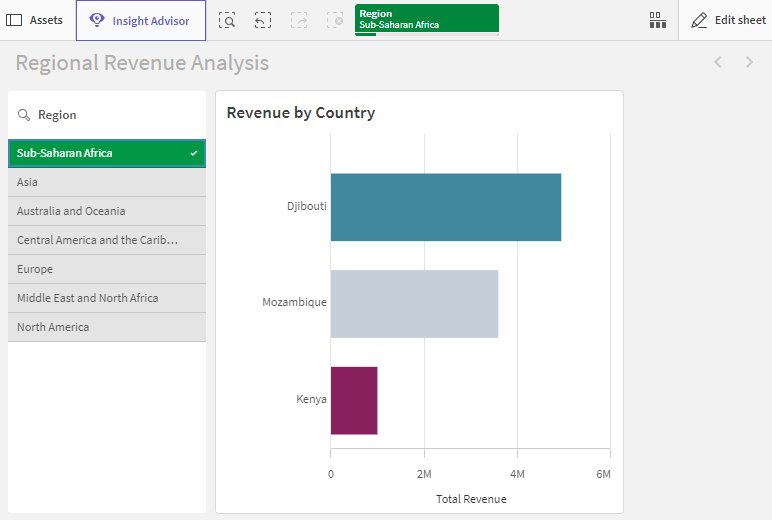Open the Assets panel

pyautogui.click(x=34, y=20)
